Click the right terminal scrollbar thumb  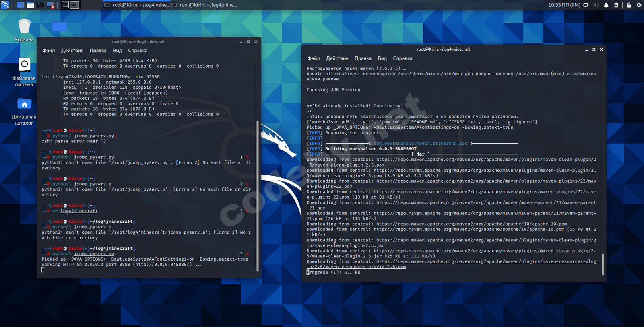coord(603,264)
